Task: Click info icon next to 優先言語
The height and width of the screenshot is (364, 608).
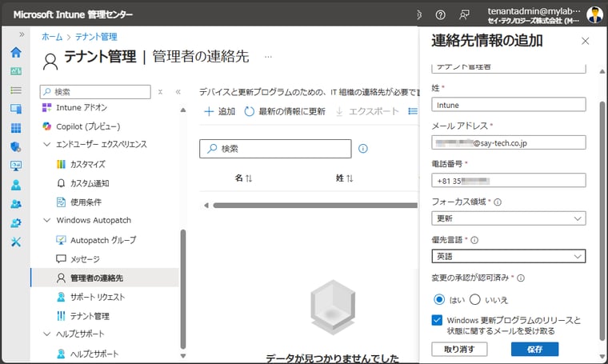Action: pos(474,240)
